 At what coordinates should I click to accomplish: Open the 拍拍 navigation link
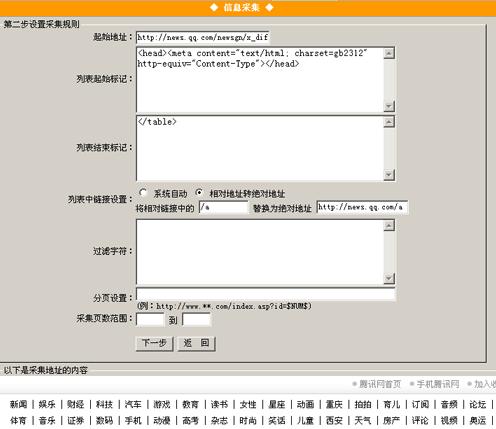[x=363, y=404]
